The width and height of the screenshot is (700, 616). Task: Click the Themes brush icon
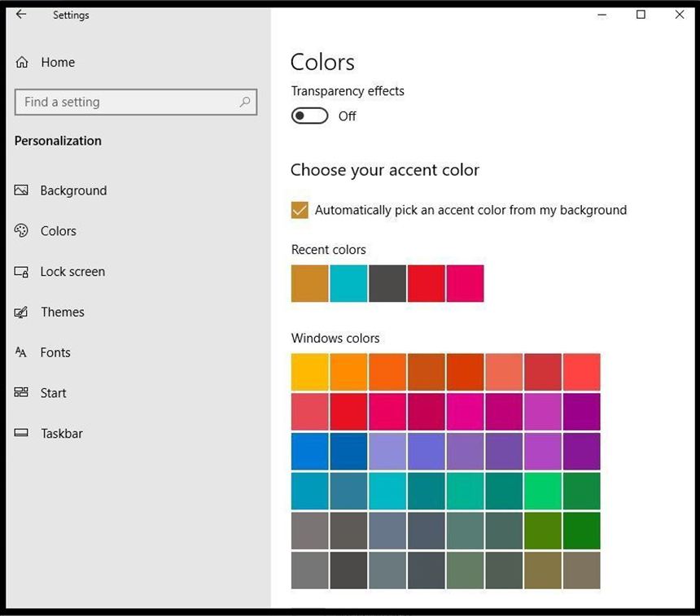[x=22, y=312]
